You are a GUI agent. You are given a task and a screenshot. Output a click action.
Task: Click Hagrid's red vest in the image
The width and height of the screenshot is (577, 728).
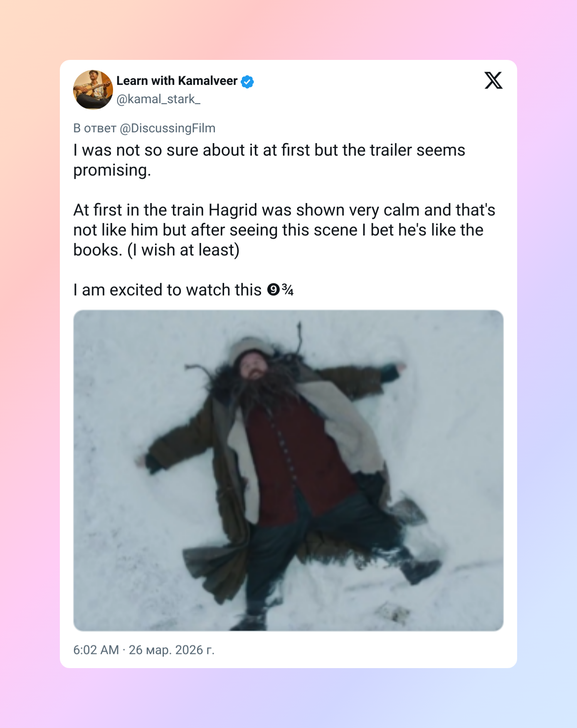(x=299, y=458)
